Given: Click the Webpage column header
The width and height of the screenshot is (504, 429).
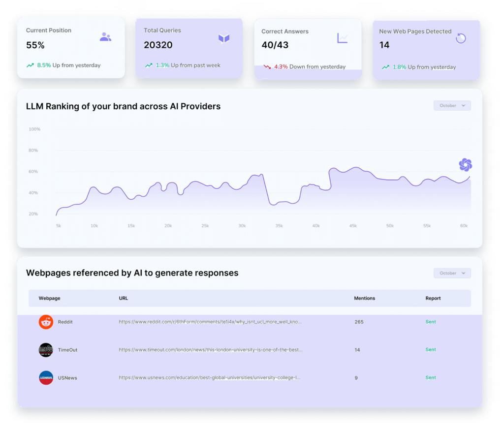Looking at the screenshot, I should 49,298.
